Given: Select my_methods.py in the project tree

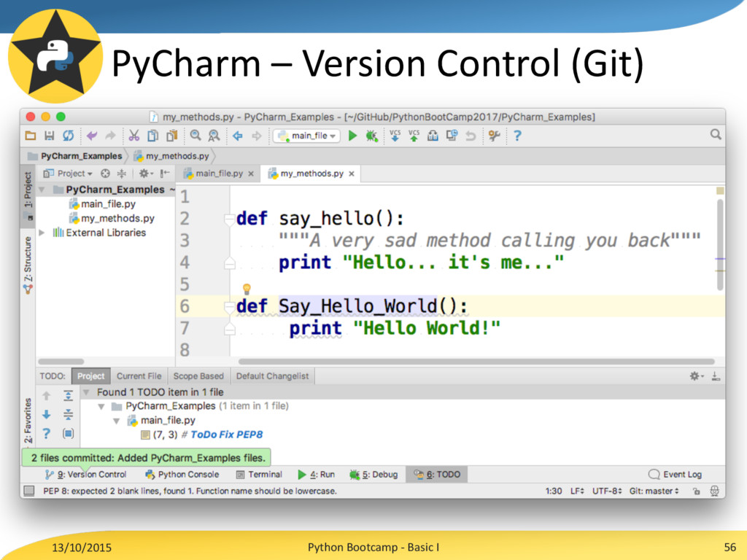Looking at the screenshot, I should (112, 219).
